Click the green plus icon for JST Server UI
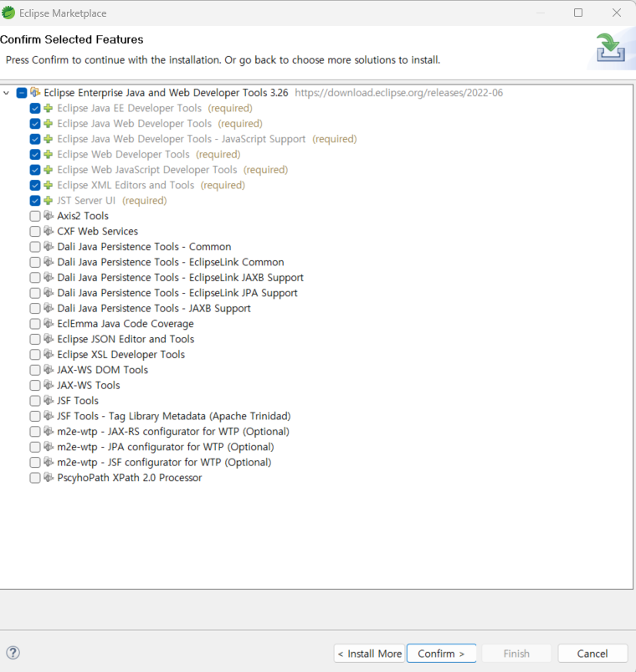The image size is (636, 672). click(x=49, y=201)
